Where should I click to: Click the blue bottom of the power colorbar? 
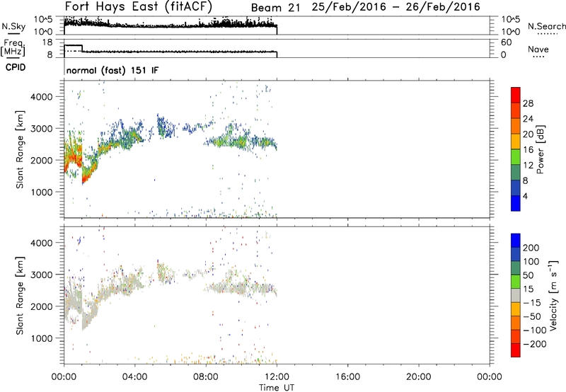point(516,203)
